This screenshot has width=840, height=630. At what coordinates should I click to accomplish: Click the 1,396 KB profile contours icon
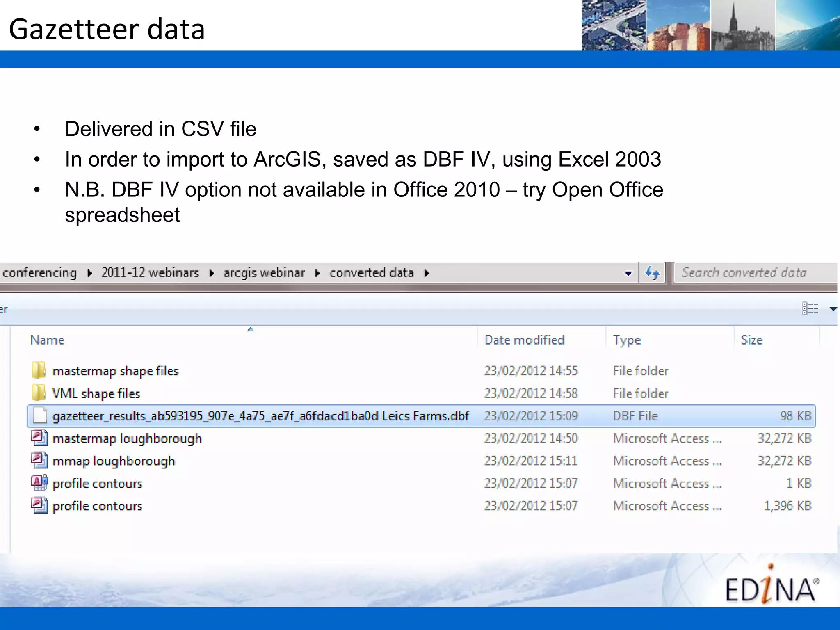tap(39, 506)
